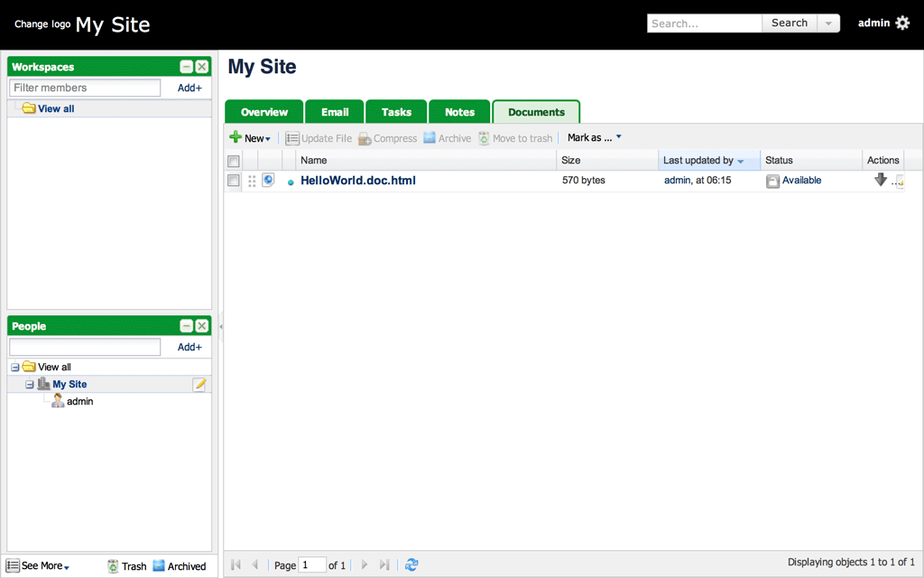Minimize the Workspaces panel
The image size is (924, 578).
pos(186,67)
